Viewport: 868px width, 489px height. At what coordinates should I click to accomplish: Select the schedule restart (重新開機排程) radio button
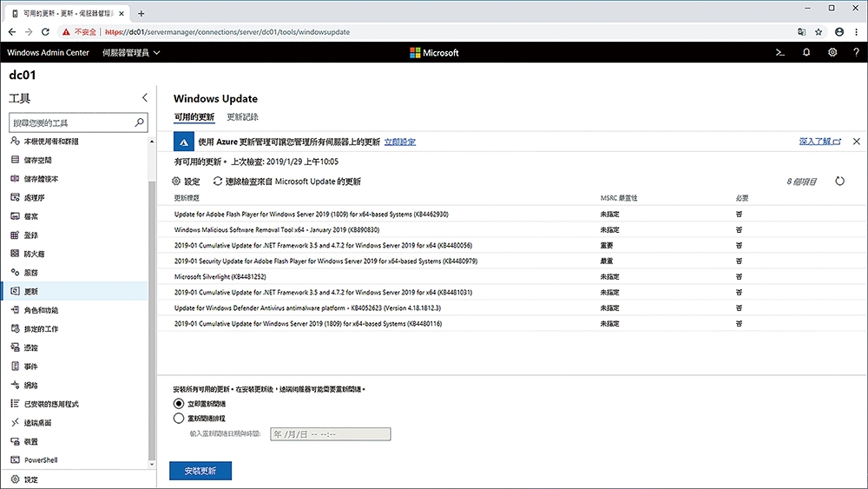tap(178, 418)
